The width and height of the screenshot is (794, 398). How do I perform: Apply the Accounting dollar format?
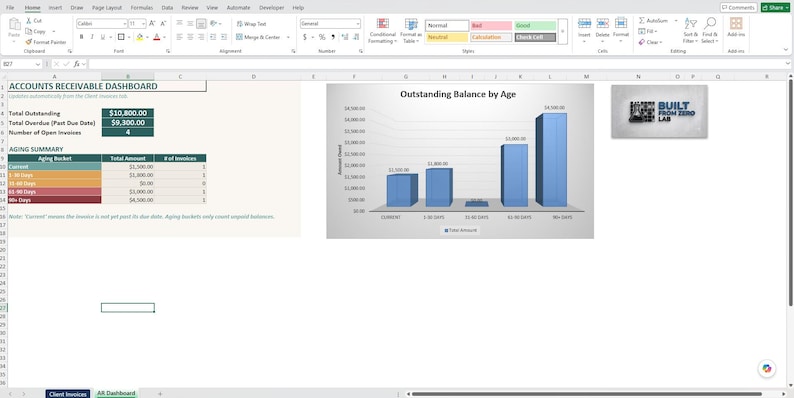(304, 37)
